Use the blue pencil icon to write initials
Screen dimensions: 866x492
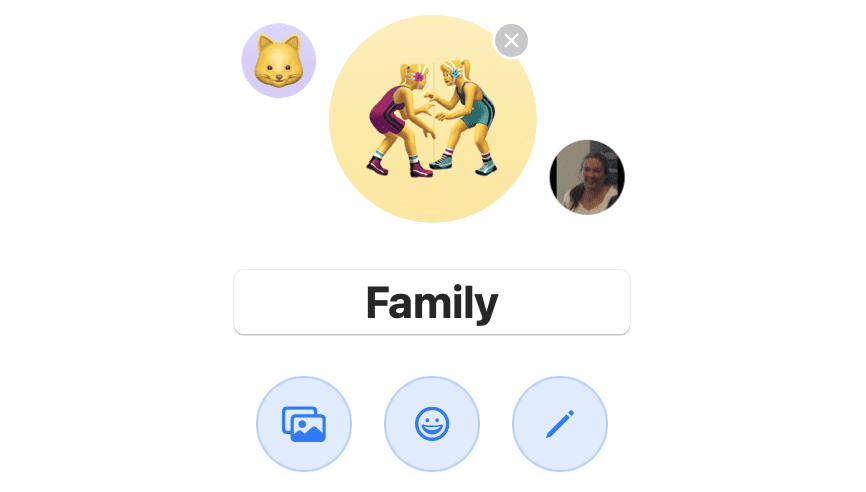(x=560, y=424)
